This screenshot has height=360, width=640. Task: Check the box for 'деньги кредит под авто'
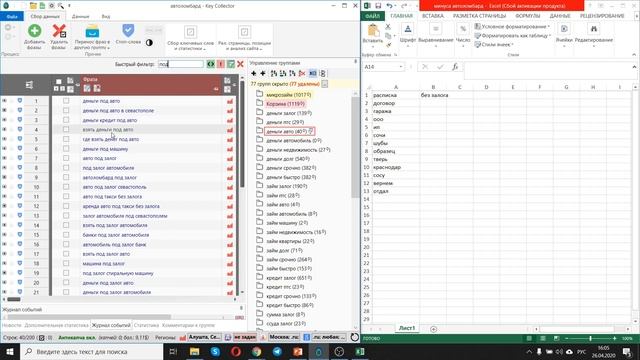[66, 120]
